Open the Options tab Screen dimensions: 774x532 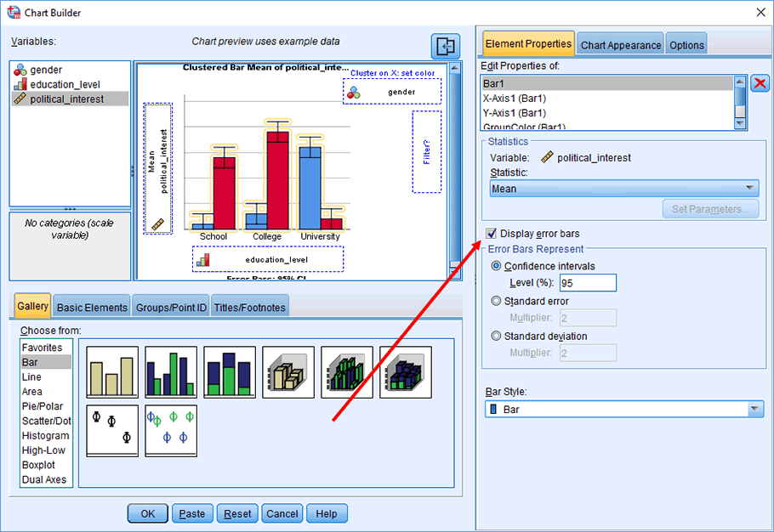[x=686, y=45]
